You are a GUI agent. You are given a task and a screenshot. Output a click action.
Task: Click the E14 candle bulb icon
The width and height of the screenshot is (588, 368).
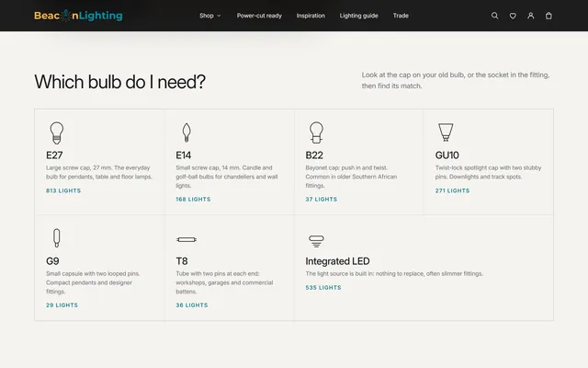click(187, 132)
